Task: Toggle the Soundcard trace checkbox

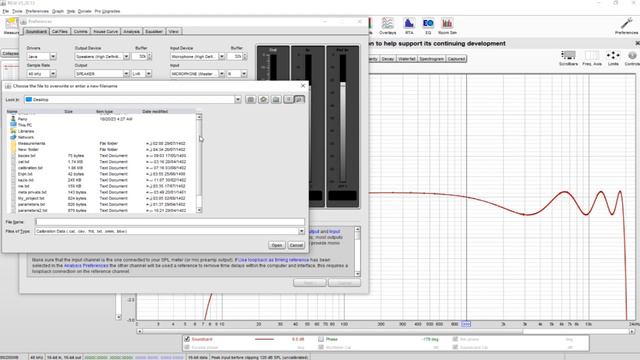Action: [x=187, y=339]
